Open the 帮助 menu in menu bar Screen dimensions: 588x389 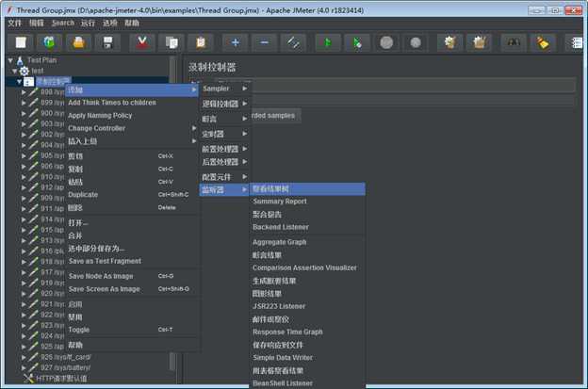tap(132, 23)
